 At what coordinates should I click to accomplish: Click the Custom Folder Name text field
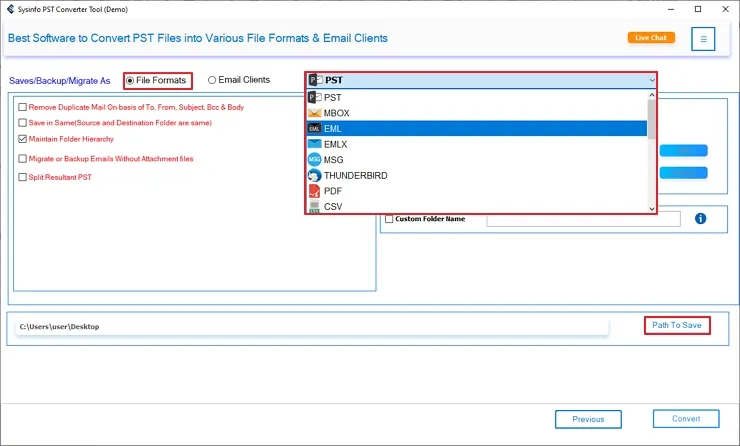[583, 219]
